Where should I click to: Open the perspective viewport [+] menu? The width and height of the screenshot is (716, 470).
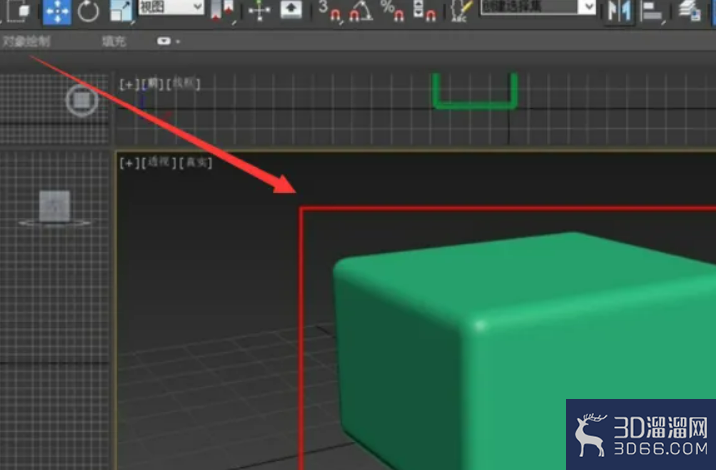tap(129, 163)
